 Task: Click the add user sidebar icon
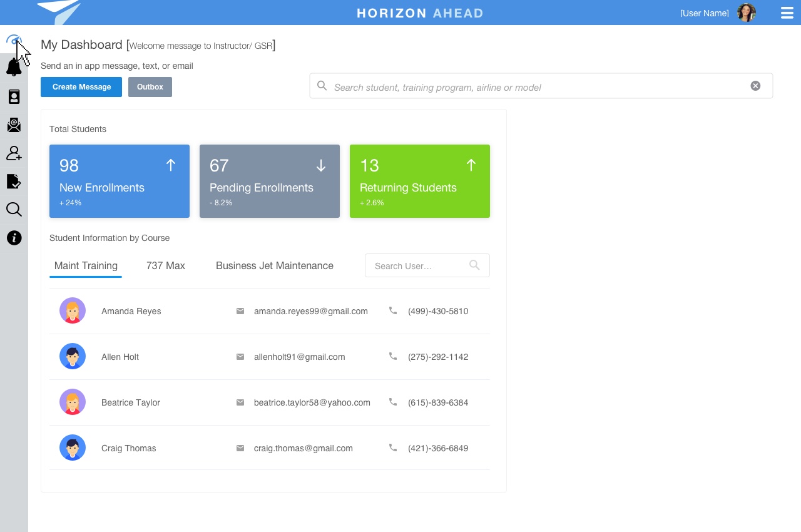tap(14, 153)
